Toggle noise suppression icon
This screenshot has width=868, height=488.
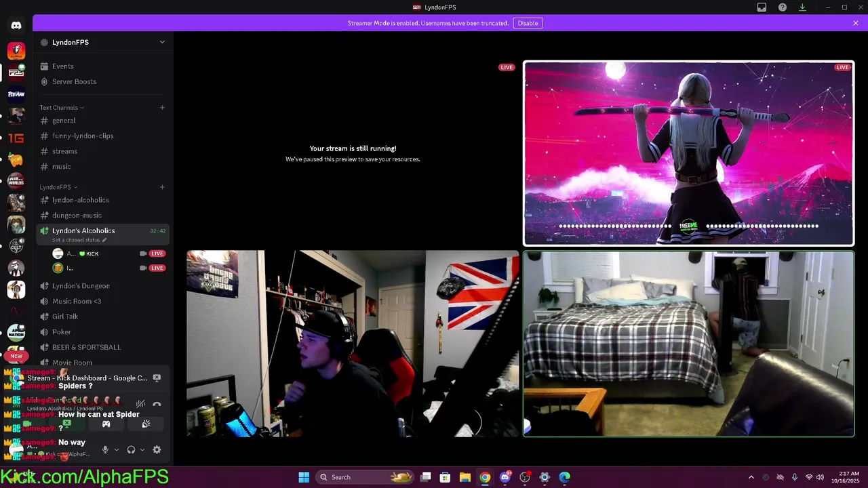point(140,404)
